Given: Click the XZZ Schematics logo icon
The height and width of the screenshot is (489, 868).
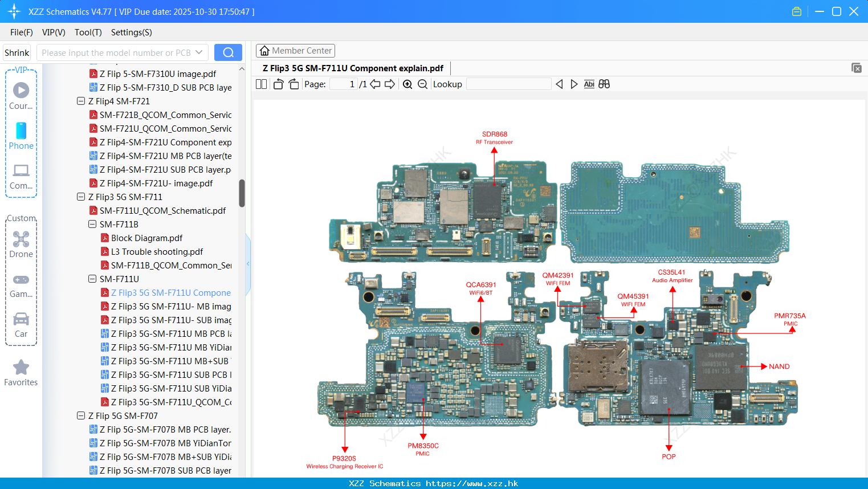Looking at the screenshot, I should [x=14, y=11].
